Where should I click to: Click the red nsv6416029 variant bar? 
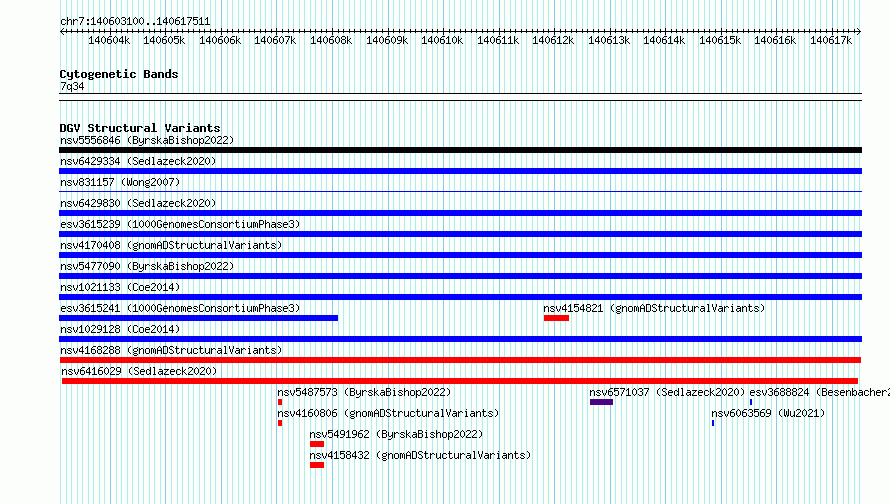coord(460,381)
